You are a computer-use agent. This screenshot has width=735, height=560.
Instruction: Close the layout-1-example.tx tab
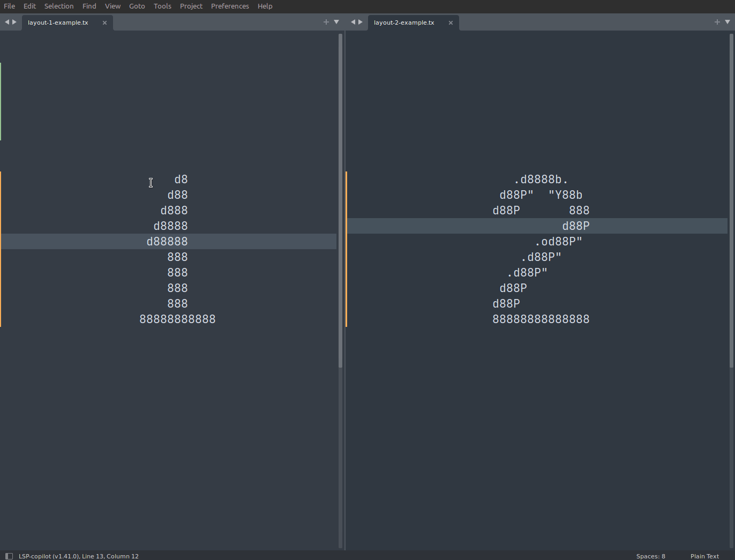pyautogui.click(x=104, y=23)
